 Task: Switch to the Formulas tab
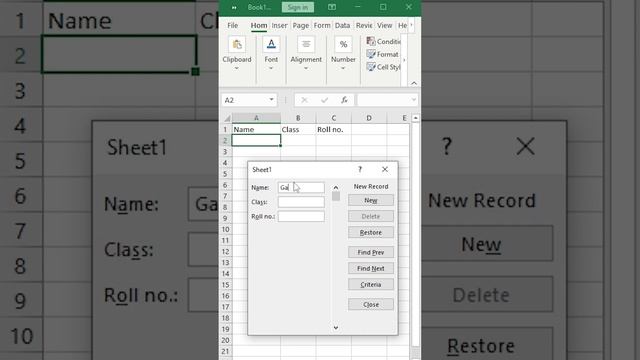[x=322, y=25]
